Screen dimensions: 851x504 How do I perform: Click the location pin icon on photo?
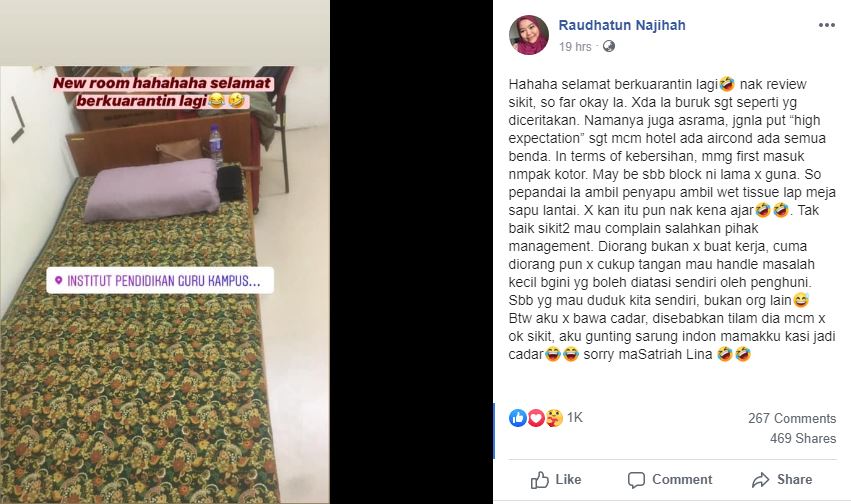pos(59,280)
